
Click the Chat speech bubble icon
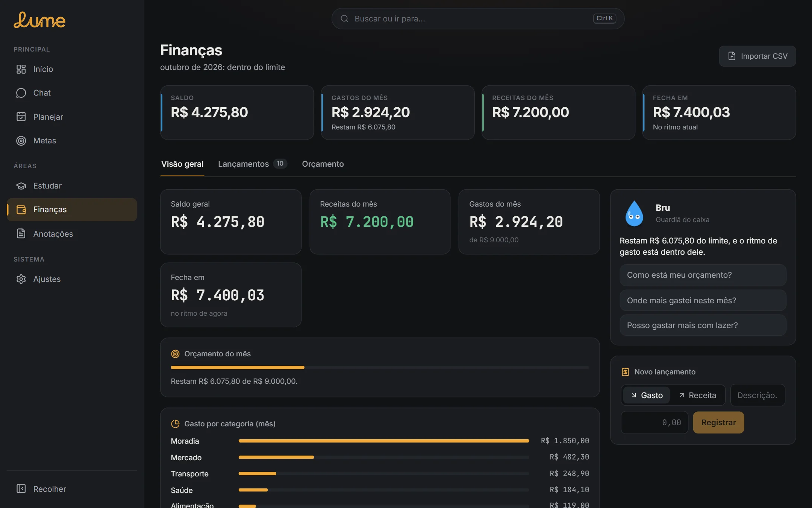tap(21, 93)
